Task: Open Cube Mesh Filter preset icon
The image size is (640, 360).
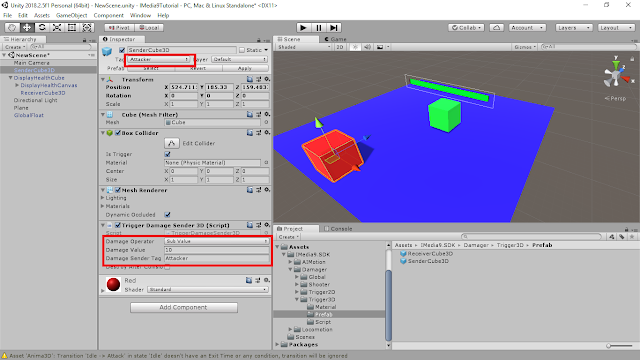Action: pos(258,114)
